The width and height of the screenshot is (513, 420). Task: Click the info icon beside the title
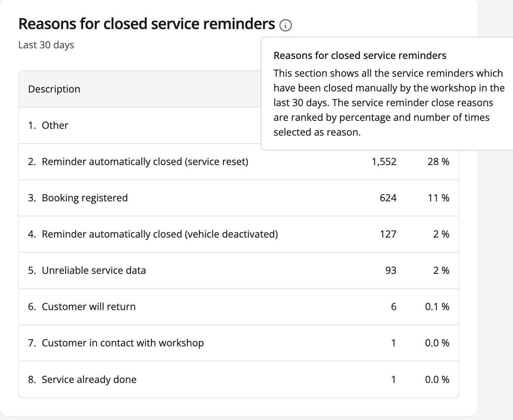coord(286,25)
